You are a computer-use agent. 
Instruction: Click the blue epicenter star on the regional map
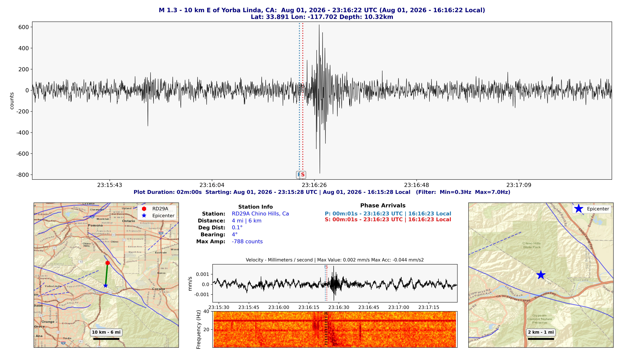tap(106, 286)
